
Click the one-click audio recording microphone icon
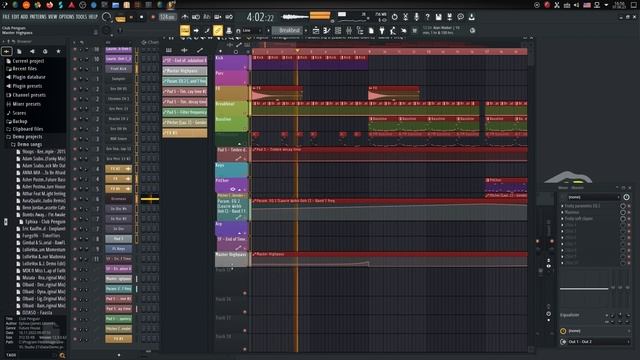(416, 17)
